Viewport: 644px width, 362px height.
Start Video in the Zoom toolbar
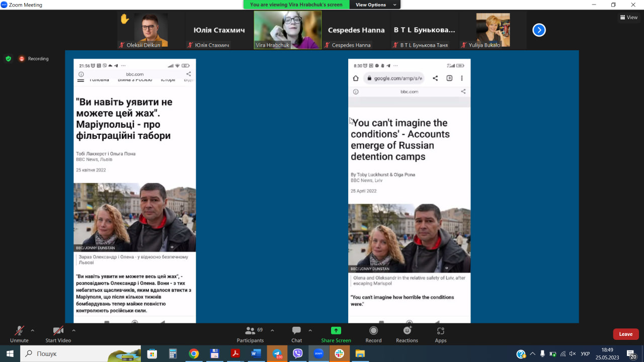point(58,334)
